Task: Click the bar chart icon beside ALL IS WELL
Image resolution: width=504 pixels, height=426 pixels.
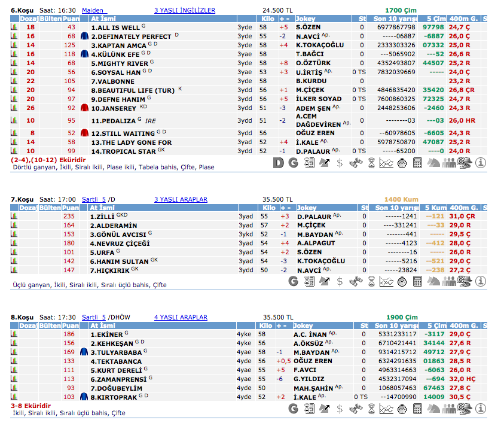Action: [13, 28]
